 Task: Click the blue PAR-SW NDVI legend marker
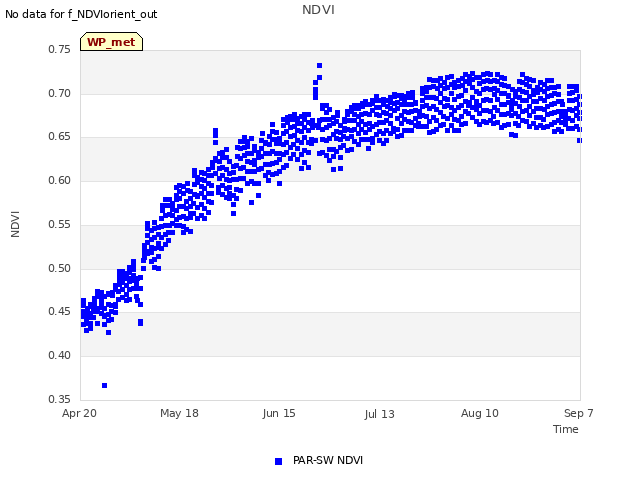278,461
